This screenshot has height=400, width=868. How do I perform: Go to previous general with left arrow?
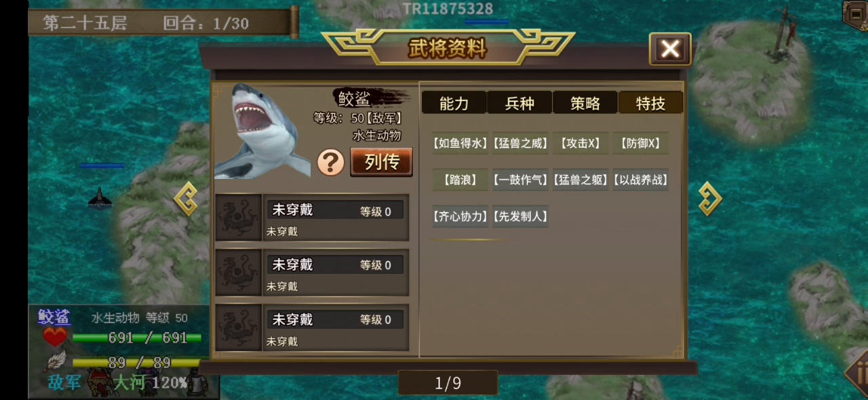(x=186, y=199)
